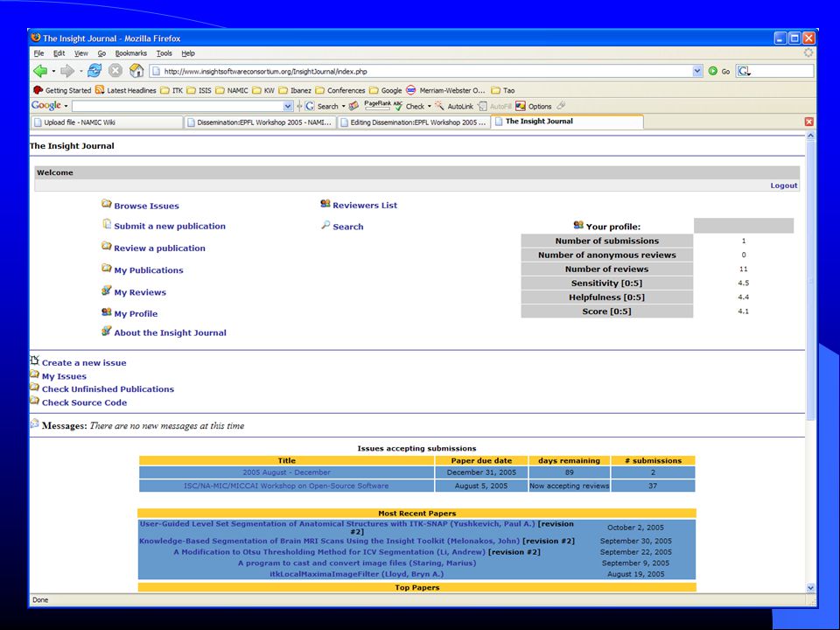Click the document icon beside Submit a new publication
This screenshot has height=630, width=840.
click(x=107, y=225)
